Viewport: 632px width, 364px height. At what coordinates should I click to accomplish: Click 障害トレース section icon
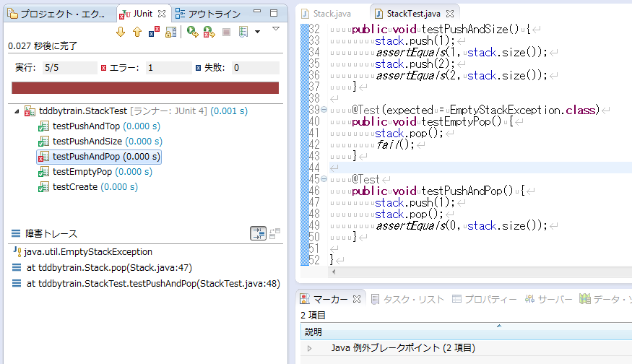point(16,233)
